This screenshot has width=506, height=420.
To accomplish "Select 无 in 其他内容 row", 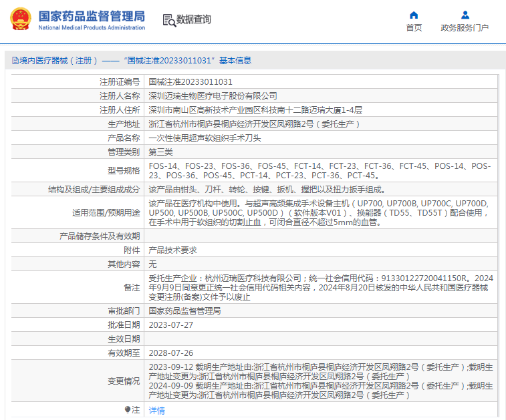I will click(x=152, y=264).
